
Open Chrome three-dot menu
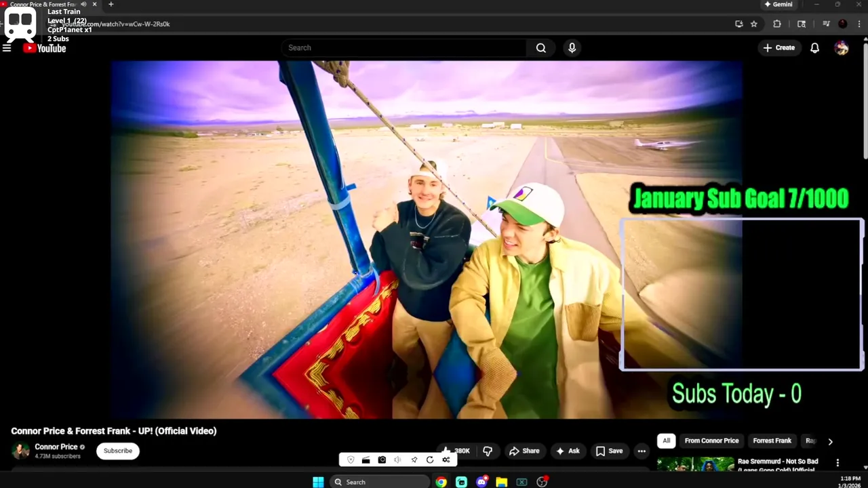pyautogui.click(x=860, y=24)
